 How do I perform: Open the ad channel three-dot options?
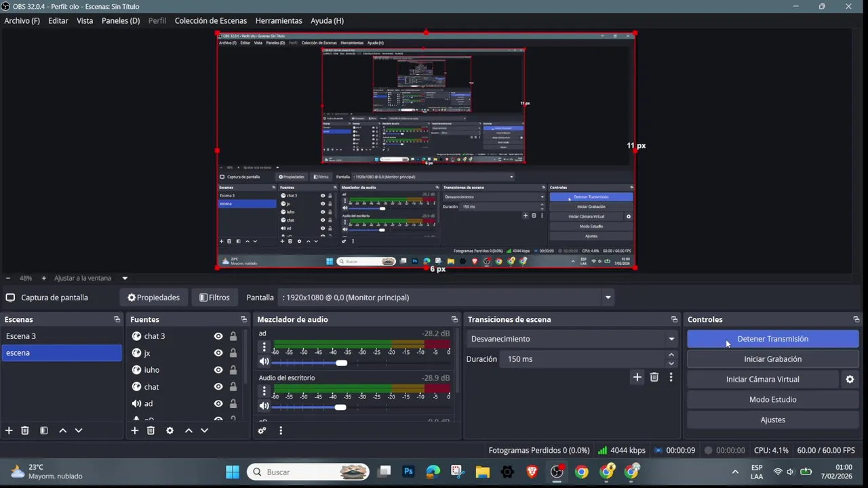[x=264, y=347]
